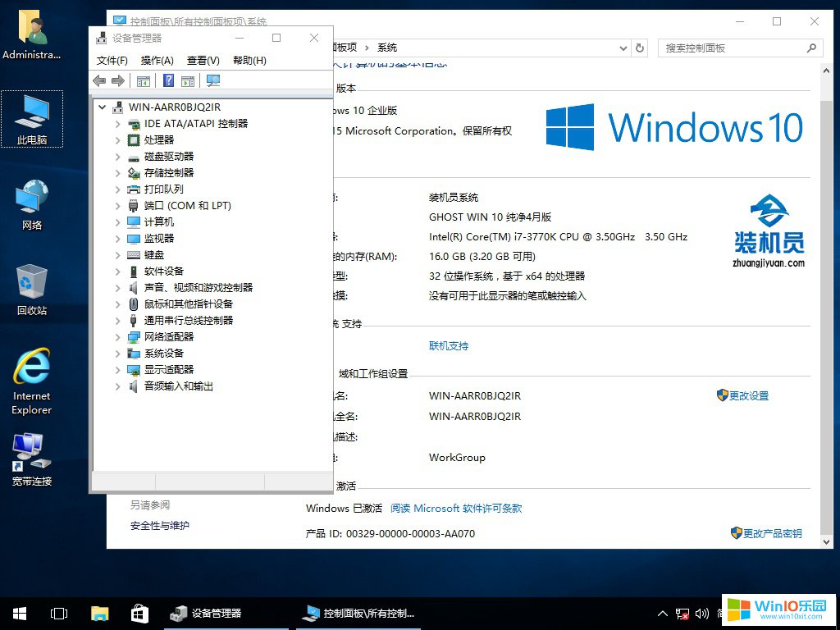Image resolution: width=840 pixels, height=630 pixels.
Task: Select the 磁盘驱动器 tree label
Action: pos(169,157)
